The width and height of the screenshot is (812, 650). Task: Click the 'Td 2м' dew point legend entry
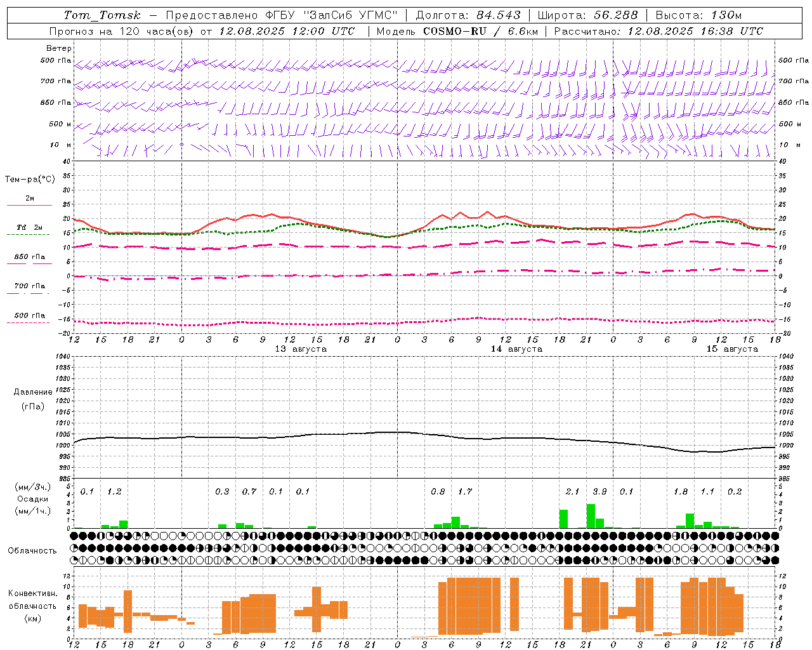click(x=30, y=227)
